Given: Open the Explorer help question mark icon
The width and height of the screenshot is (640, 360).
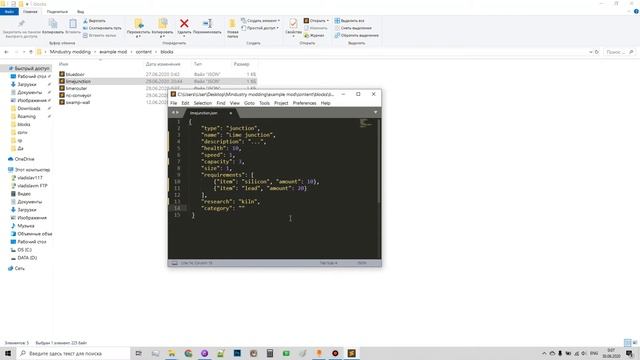Looking at the screenshot, I should tap(636, 11).
